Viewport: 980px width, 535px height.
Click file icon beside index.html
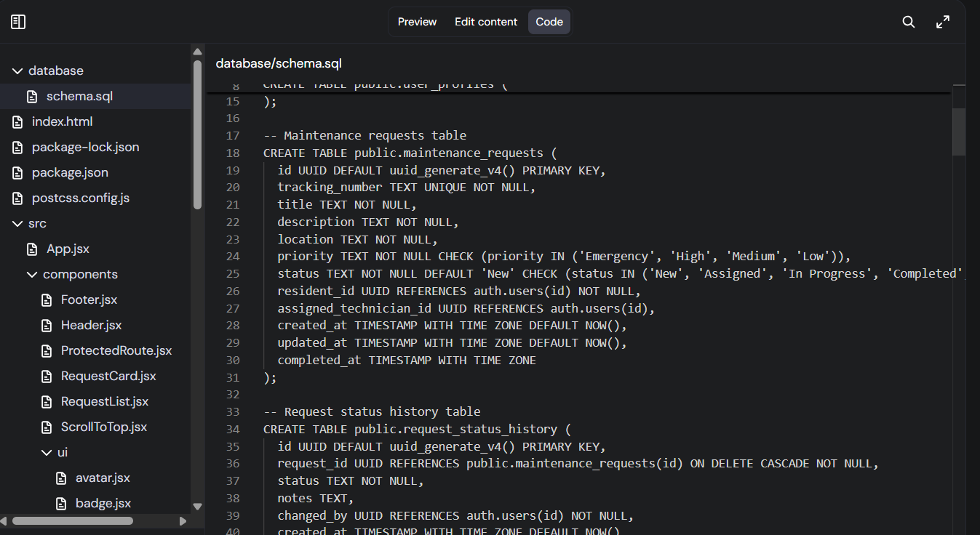[17, 121]
